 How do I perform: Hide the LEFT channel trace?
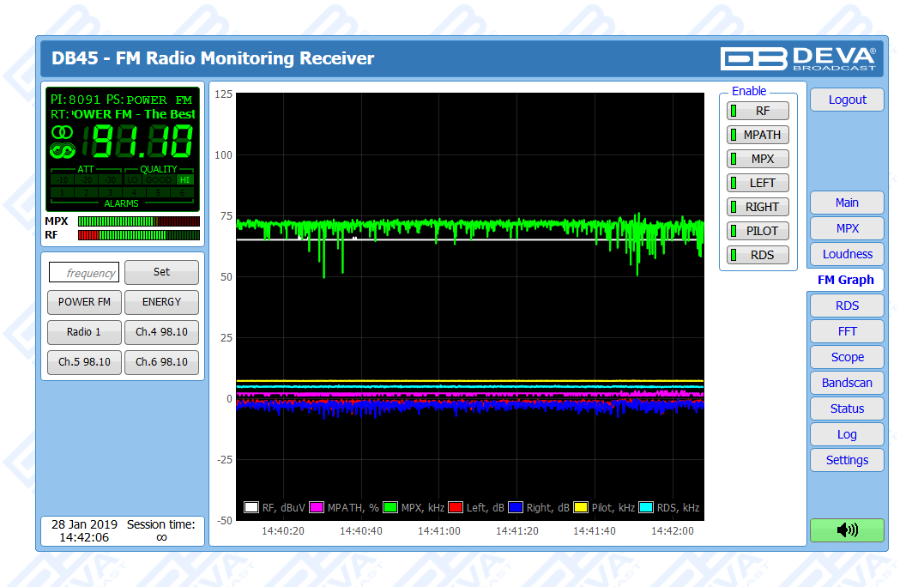758,183
